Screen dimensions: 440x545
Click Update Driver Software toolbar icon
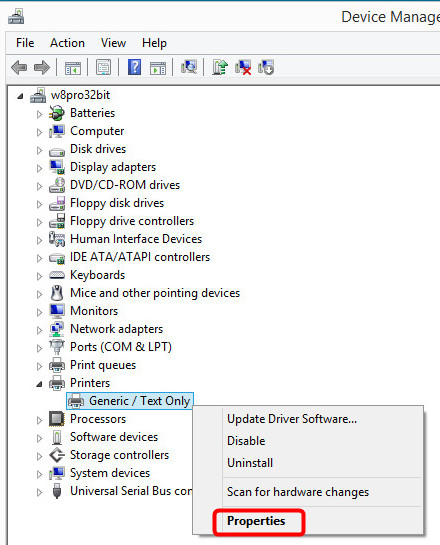pyautogui.click(x=220, y=67)
